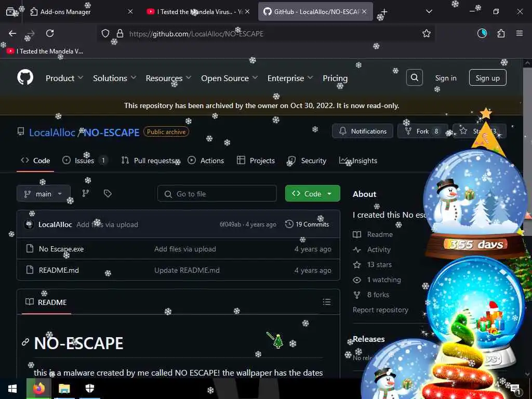
Task: Open Windows Security shield in taskbar
Action: (x=89, y=388)
